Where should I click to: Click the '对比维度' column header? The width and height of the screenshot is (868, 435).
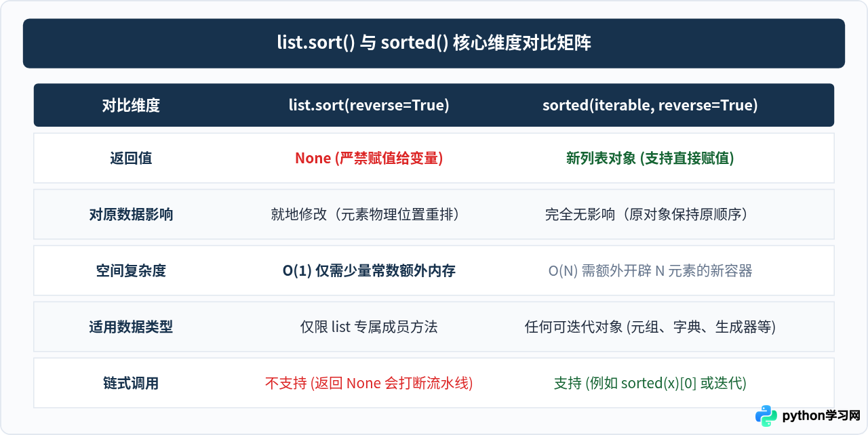pyautogui.click(x=131, y=105)
